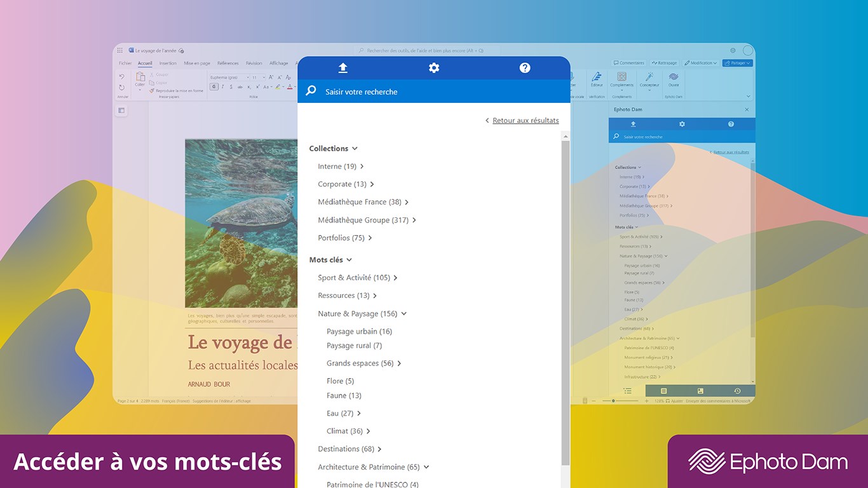Open the Compléments ribbon button

coord(621,79)
